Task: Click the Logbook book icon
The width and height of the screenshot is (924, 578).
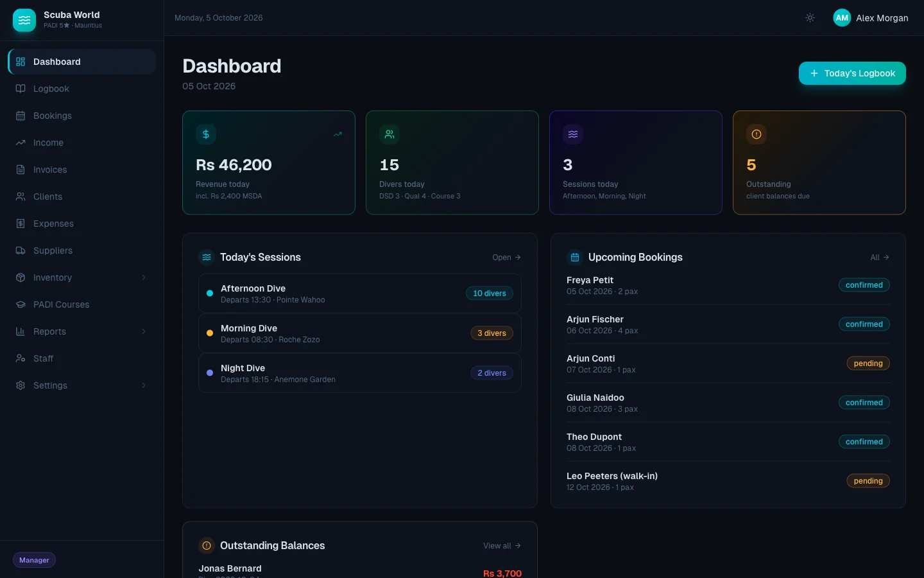Action: pyautogui.click(x=21, y=89)
